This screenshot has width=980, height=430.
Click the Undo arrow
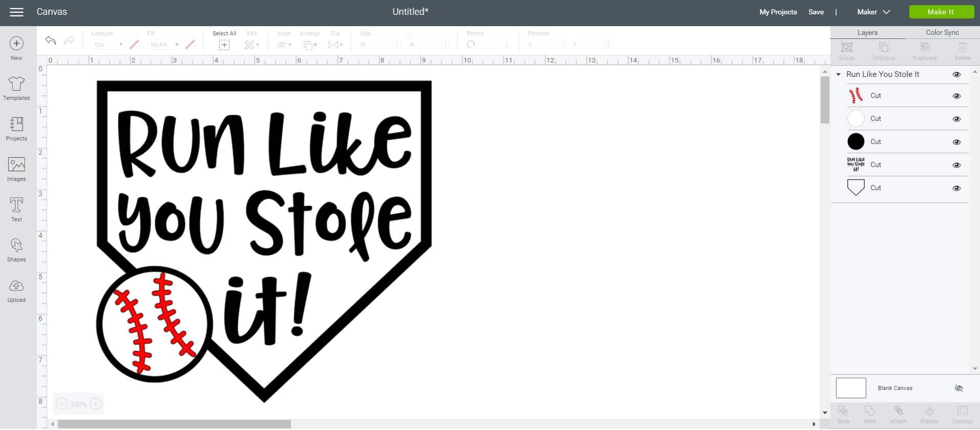(50, 40)
